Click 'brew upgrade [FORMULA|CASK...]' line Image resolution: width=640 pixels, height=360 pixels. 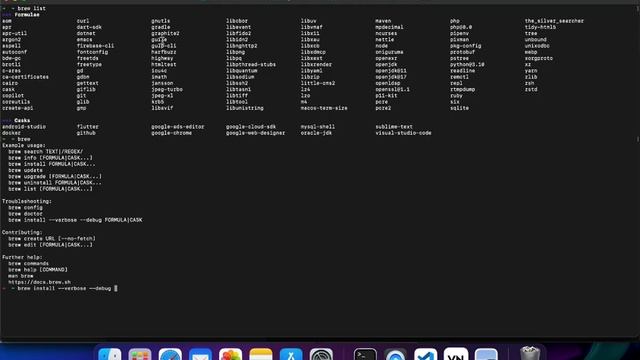pyautogui.click(x=55, y=176)
